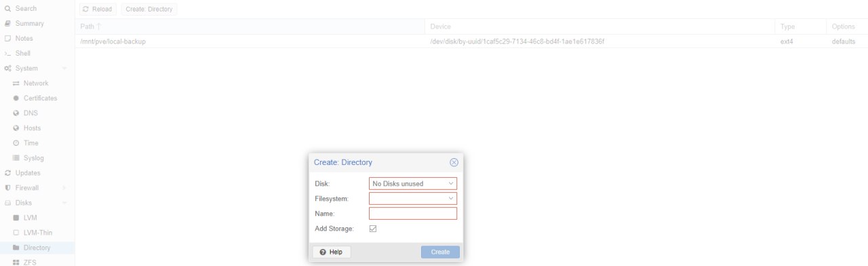868x266 pixels.
Task: Click the Reload button
Action: 98,9
